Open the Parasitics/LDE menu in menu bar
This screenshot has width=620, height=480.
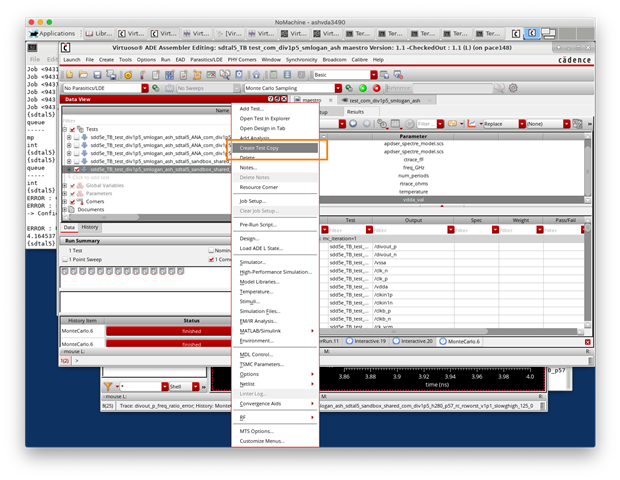pyautogui.click(x=206, y=60)
